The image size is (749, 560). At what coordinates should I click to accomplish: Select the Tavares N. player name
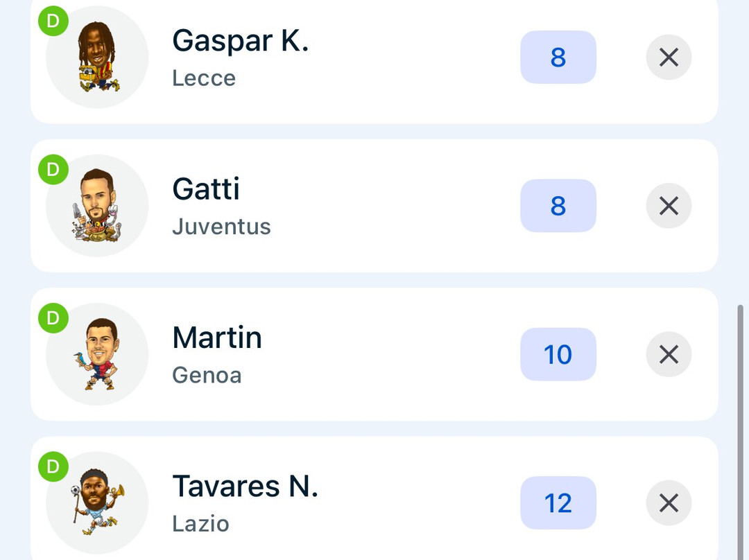pos(245,487)
